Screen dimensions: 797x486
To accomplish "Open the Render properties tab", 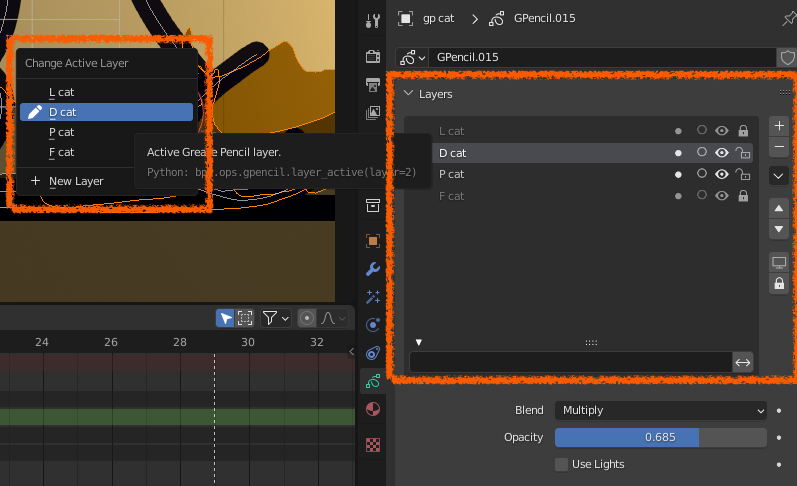I will [373, 56].
